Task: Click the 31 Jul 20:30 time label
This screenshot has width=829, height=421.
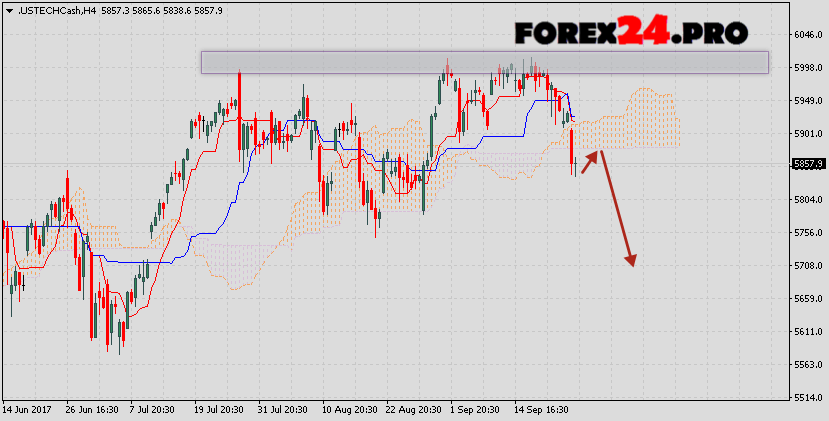Action: [x=284, y=410]
